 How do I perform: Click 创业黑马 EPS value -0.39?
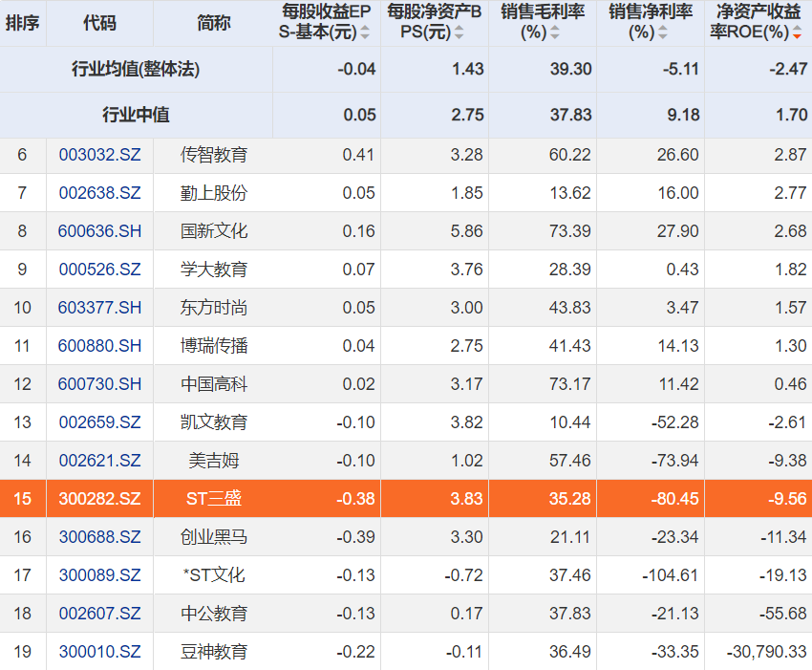(355, 537)
